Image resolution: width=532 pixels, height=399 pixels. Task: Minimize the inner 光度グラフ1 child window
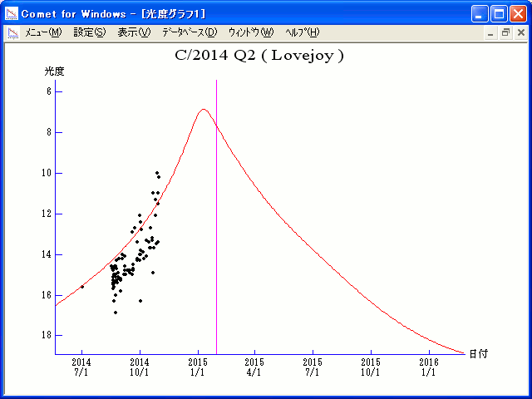pyautogui.click(x=490, y=33)
